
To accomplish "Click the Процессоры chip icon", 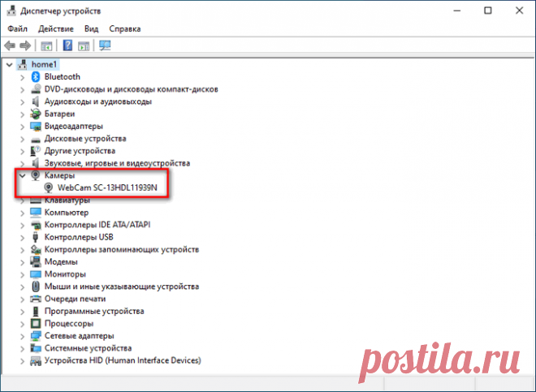I will 36,323.
